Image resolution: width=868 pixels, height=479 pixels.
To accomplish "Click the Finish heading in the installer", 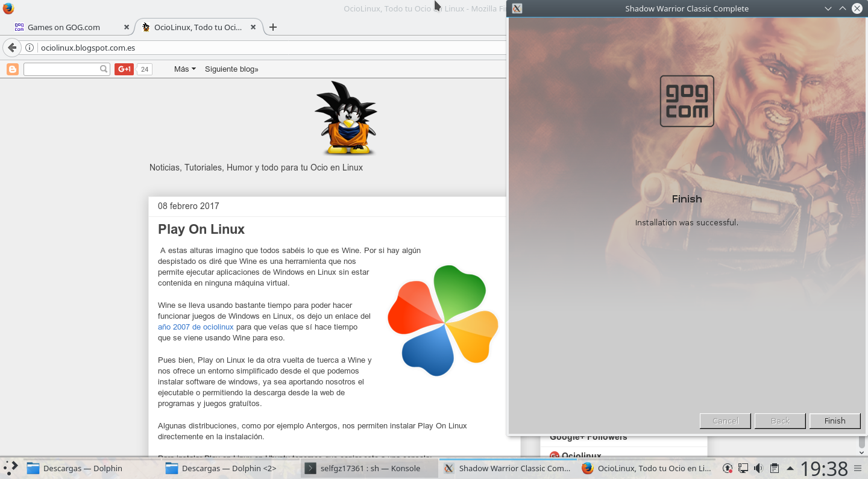I will click(687, 199).
